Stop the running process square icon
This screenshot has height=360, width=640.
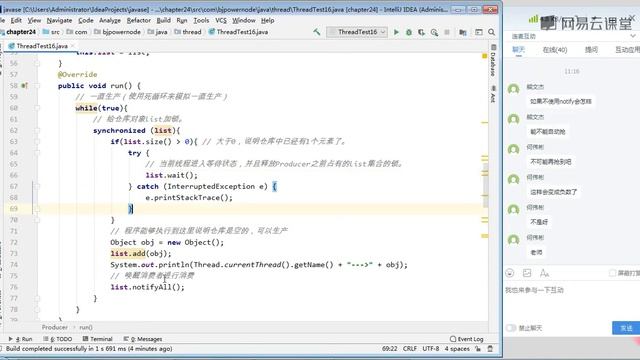pos(447,32)
